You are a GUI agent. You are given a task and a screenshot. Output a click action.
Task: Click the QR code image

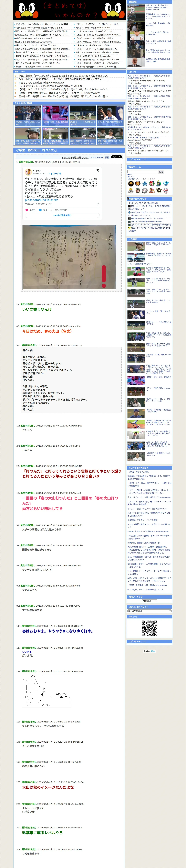[x=149, y=628]
